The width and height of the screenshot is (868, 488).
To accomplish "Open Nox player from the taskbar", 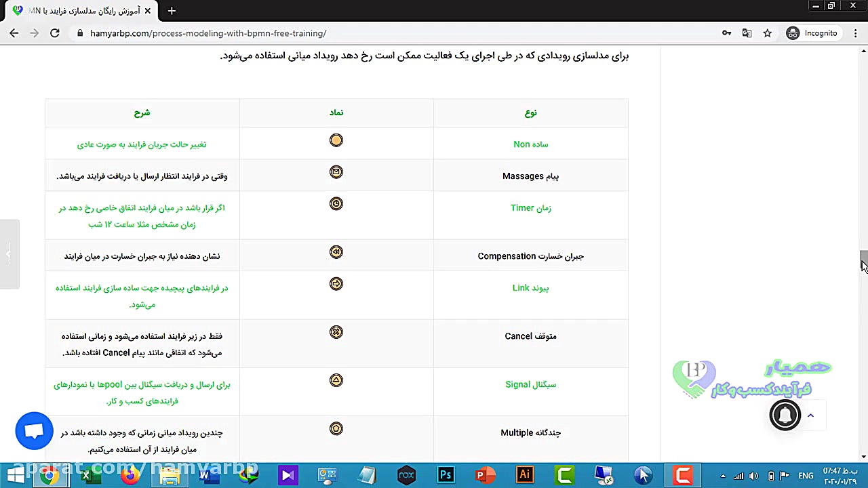I will click(406, 475).
